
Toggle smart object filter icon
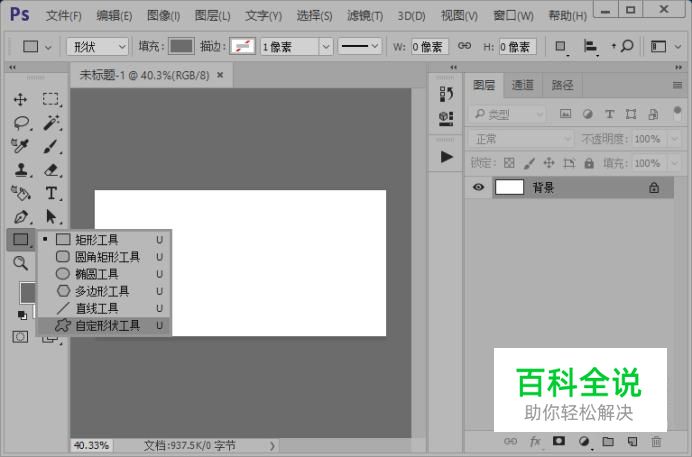tap(654, 114)
